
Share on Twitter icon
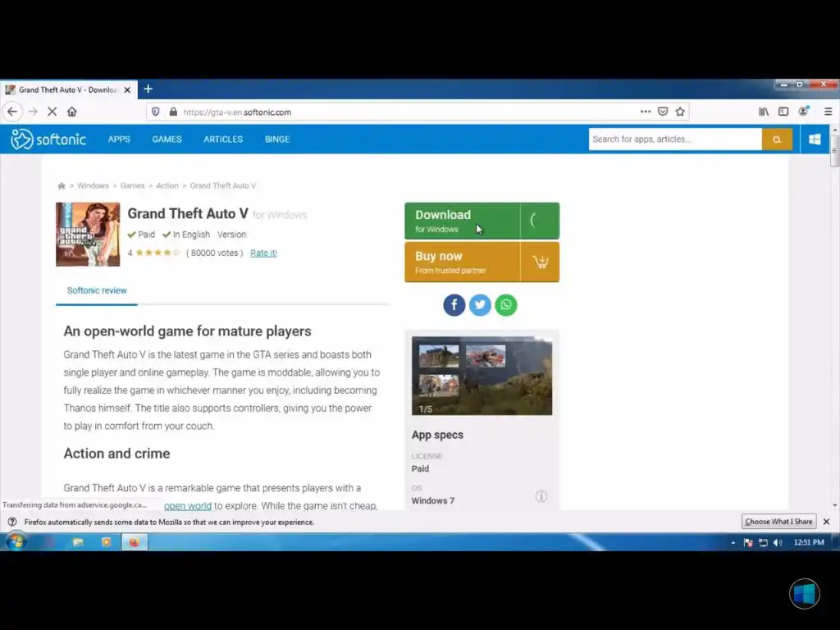[480, 305]
